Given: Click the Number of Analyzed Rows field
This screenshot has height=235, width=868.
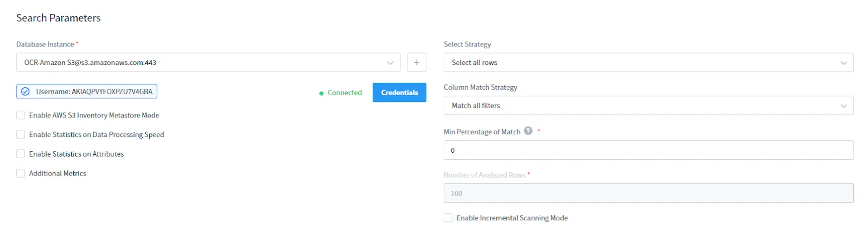Looking at the screenshot, I should click(648, 193).
